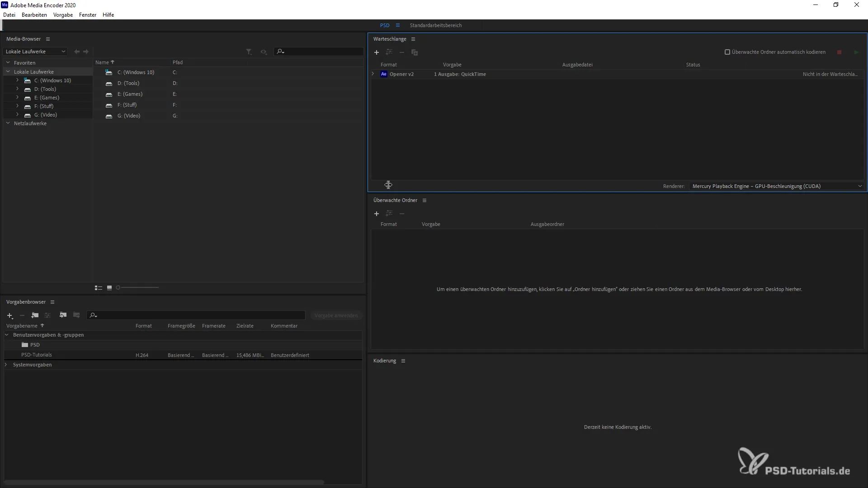868x488 pixels.
Task: Open the Media-Browser panel menu
Action: (47, 39)
